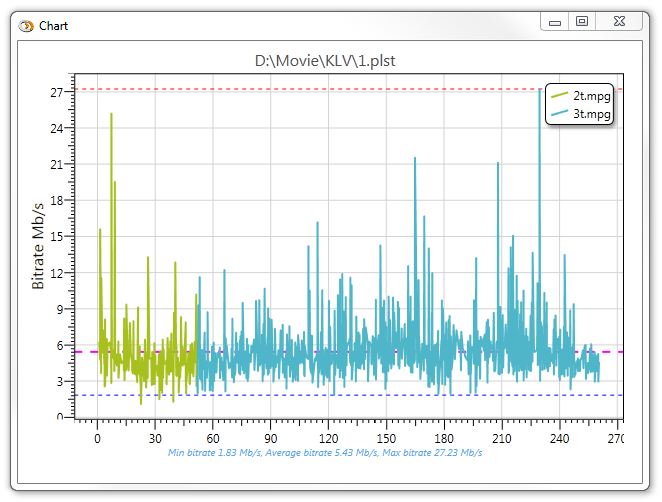This screenshot has width=662, height=502.
Task: Click the Chart title bar text
Action: pyautogui.click(x=54, y=25)
